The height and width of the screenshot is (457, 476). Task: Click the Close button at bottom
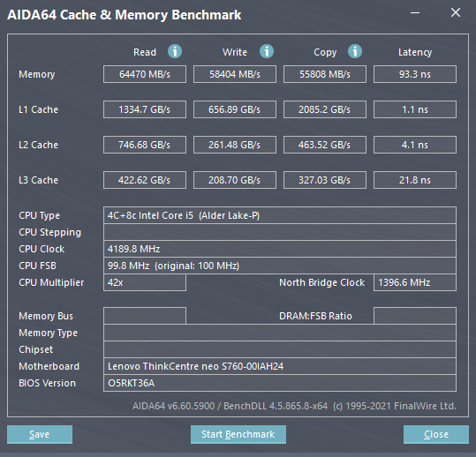[436, 434]
